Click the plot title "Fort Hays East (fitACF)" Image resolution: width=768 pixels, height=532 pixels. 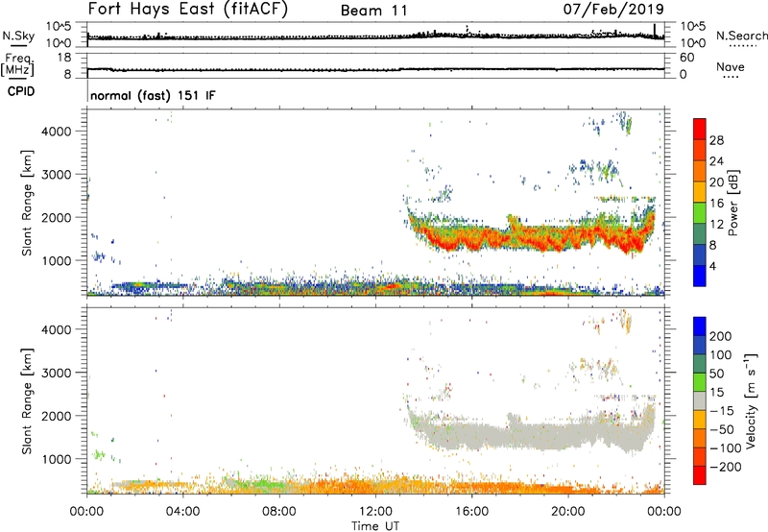[x=187, y=10]
